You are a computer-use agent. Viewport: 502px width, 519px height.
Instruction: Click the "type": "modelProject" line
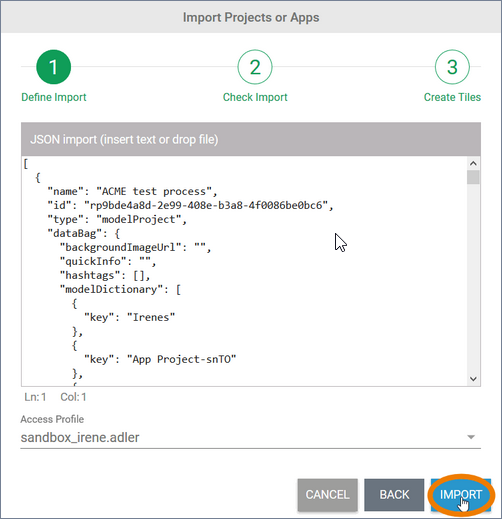click(117, 219)
